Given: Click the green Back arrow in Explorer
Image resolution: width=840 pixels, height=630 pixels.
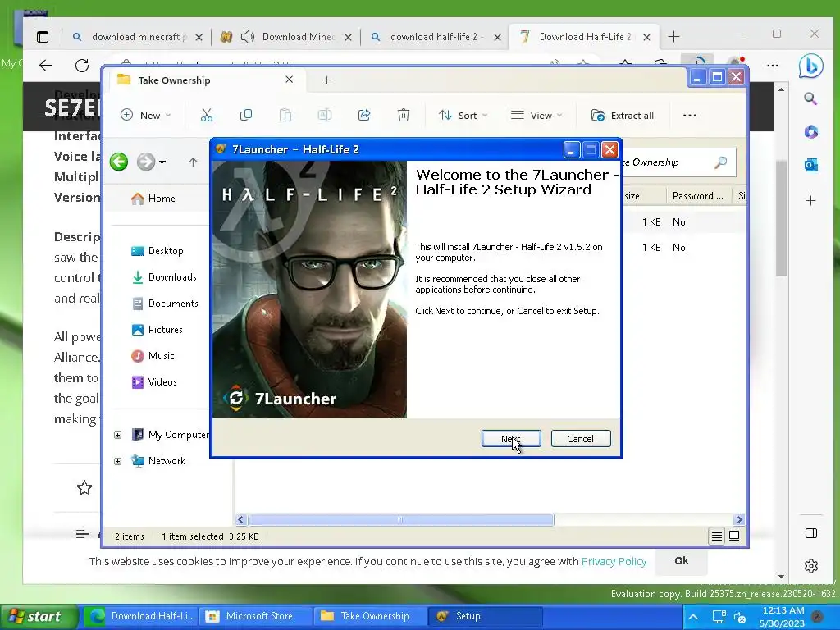Looking at the screenshot, I should (x=119, y=162).
